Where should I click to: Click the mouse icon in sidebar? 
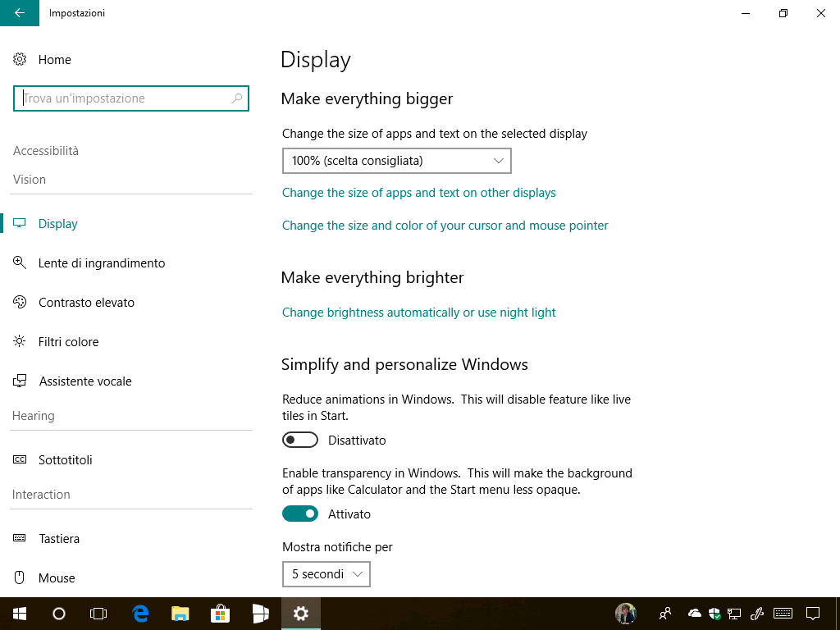click(20, 577)
